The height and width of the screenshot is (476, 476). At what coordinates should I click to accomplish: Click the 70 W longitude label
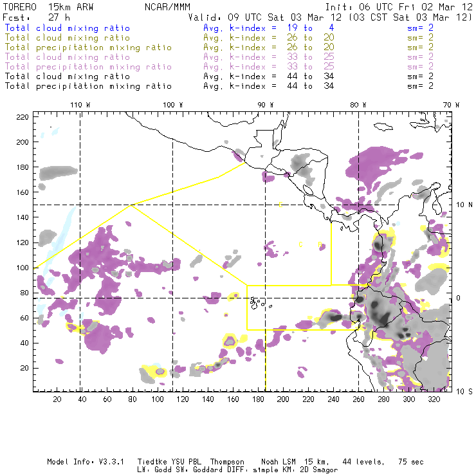tap(452, 104)
